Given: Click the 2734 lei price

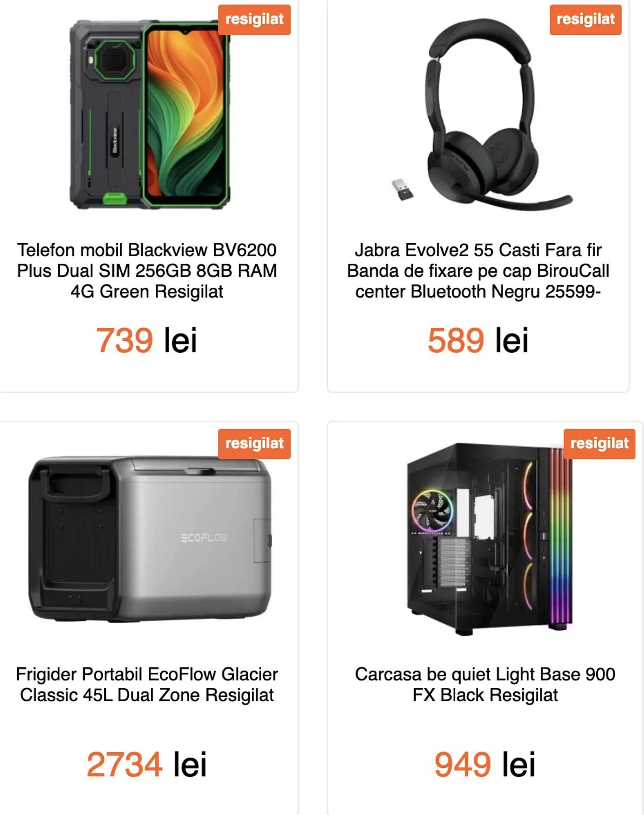Looking at the screenshot, I should (147, 764).
